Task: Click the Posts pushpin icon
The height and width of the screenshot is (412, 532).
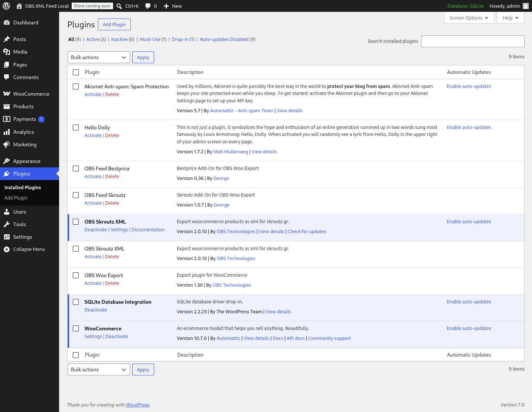Action: [x=7, y=39]
